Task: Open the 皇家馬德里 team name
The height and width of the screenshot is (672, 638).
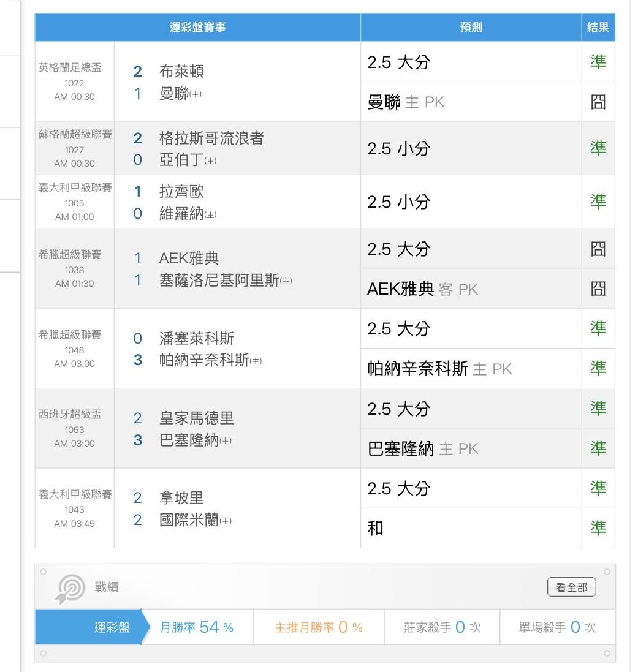Action: [x=196, y=418]
